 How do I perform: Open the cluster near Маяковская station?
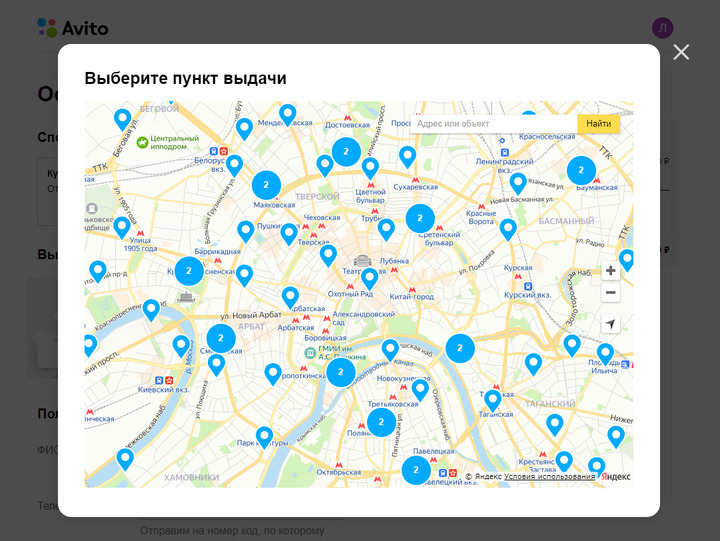click(x=266, y=185)
